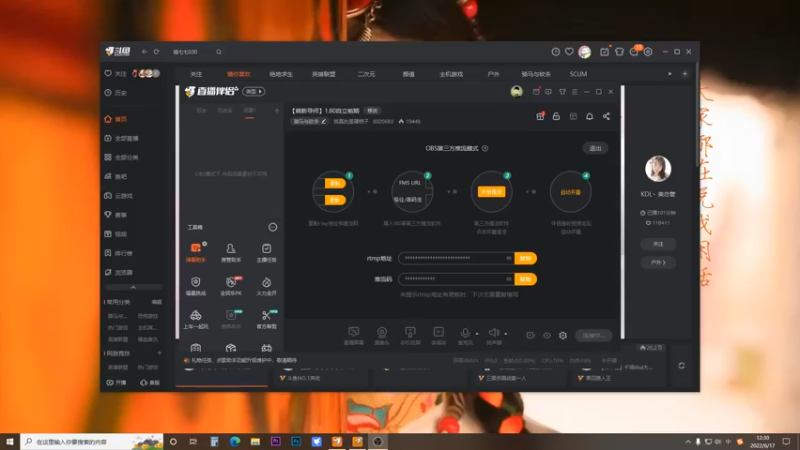Open 云游戏 in Douyu sidebar
The width and height of the screenshot is (800, 450).
click(x=118, y=196)
